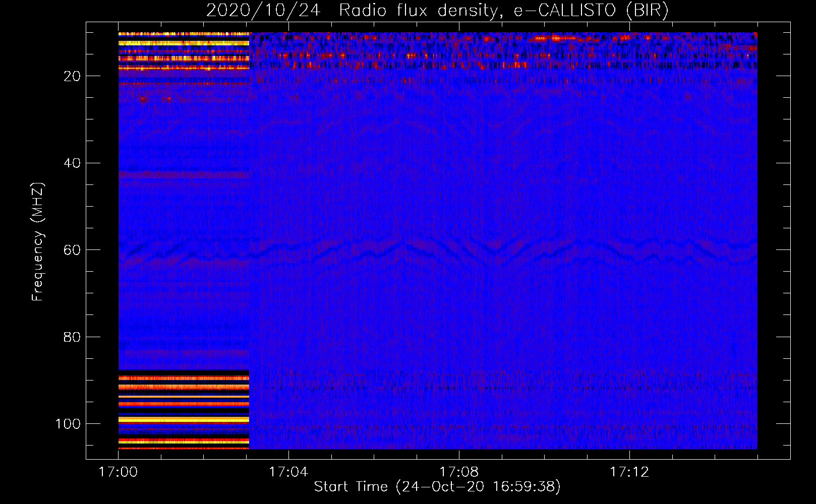The image size is (816, 504).
Task: Click the 80 frequency tick label
Action: point(72,337)
